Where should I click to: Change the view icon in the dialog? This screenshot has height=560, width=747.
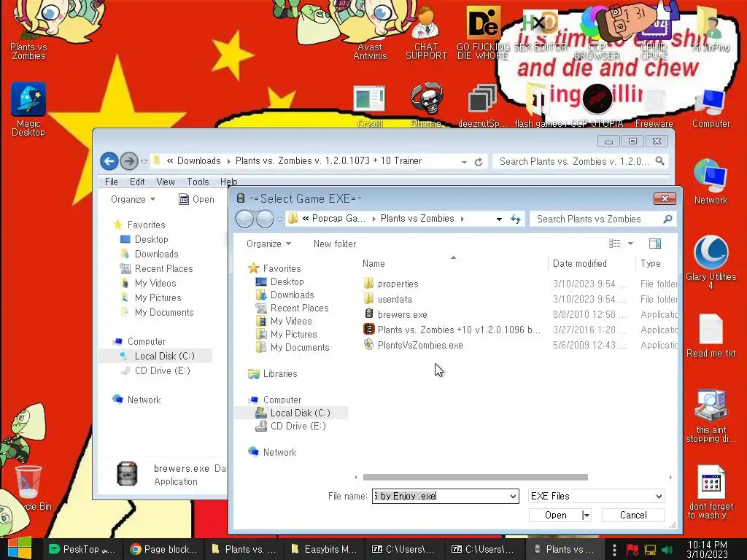coord(614,244)
